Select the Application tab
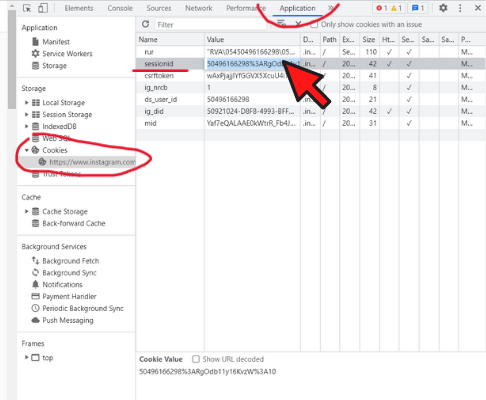The height and width of the screenshot is (400, 486). [297, 8]
